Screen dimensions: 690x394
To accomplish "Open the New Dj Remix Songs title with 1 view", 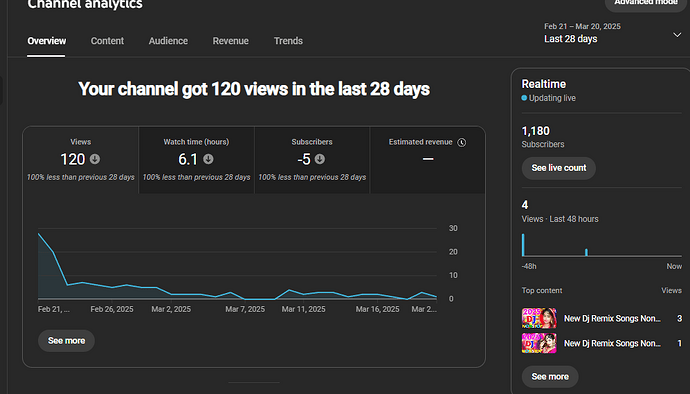I will [x=612, y=343].
